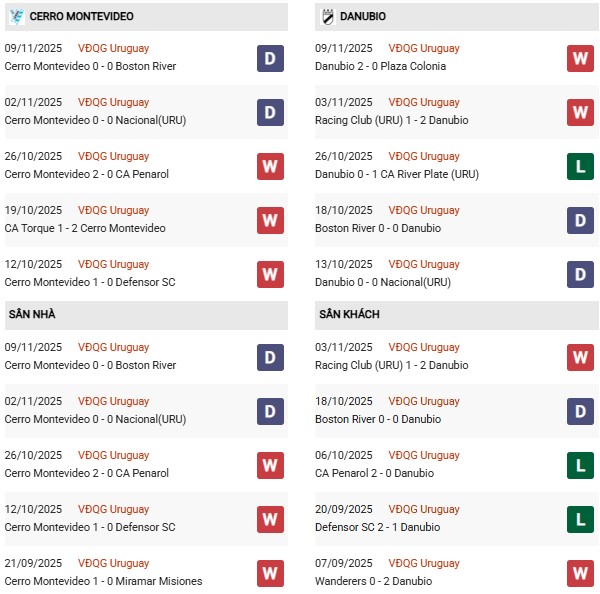Screen dimensions: 600x594
Task: Click win badge for CA Torque 1-2 Cerro Montevideo
Action: click(x=270, y=220)
